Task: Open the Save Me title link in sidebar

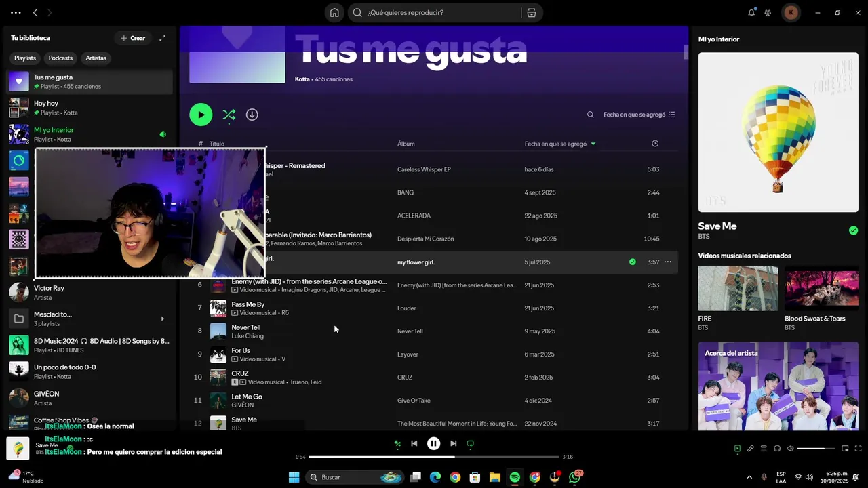Action: click(717, 226)
